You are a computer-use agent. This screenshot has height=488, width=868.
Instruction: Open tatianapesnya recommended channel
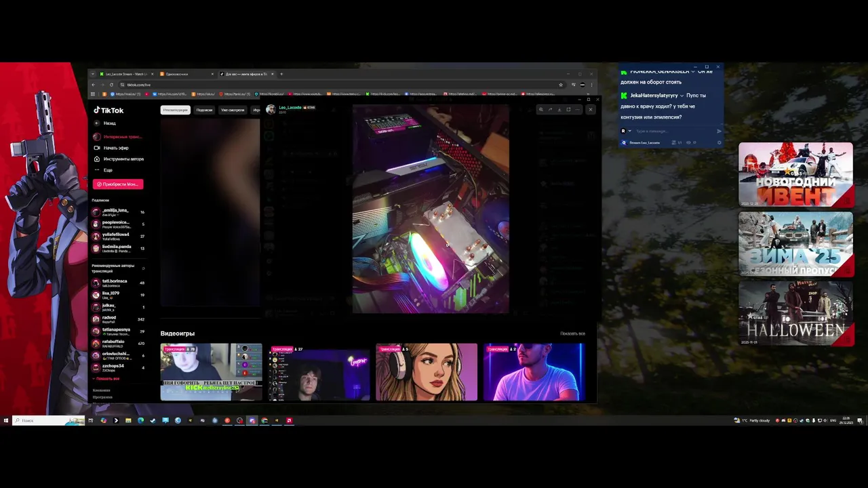pos(119,331)
